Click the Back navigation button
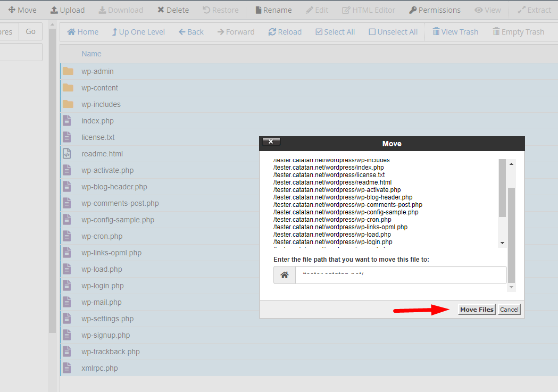This screenshot has height=392, width=558. pos(191,32)
